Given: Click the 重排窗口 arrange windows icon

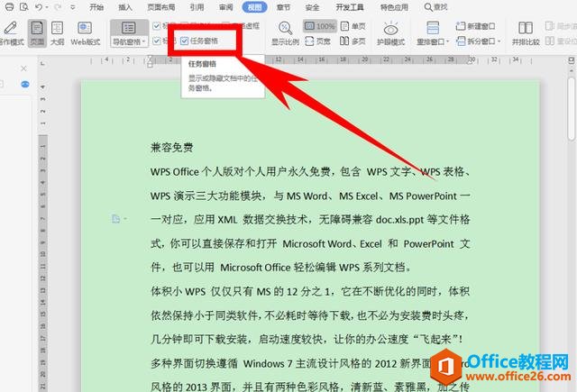Looking at the screenshot, I should pos(433,28).
